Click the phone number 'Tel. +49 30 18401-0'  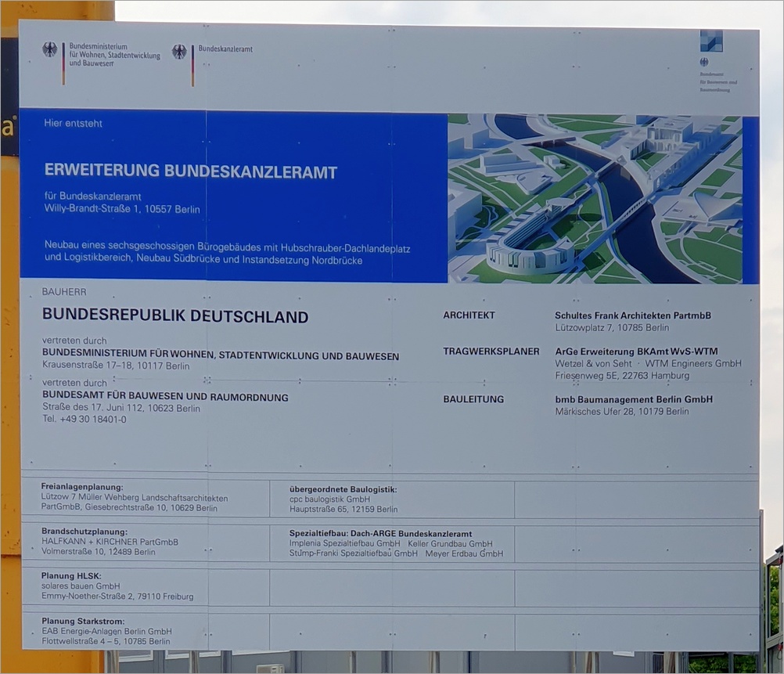pyautogui.click(x=85, y=420)
